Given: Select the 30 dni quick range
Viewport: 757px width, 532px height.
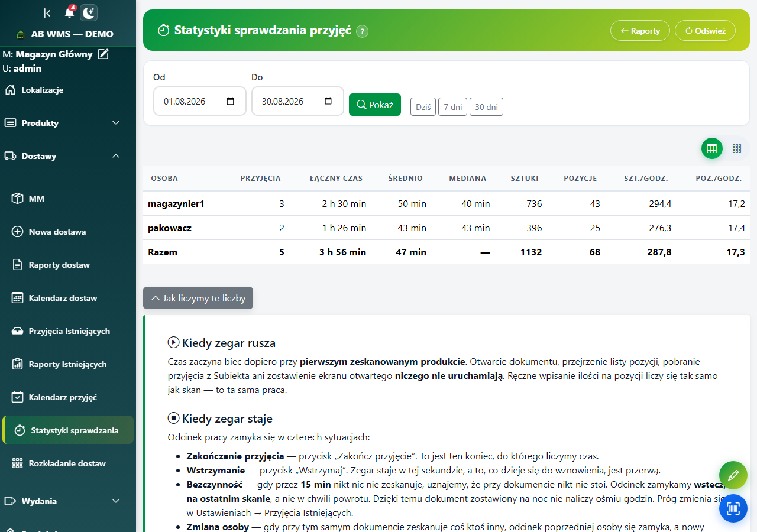Looking at the screenshot, I should (x=486, y=107).
